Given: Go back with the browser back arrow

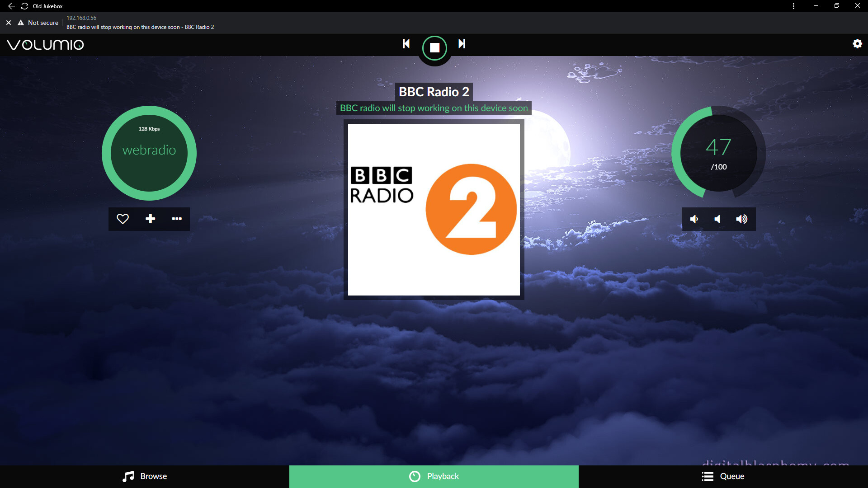Looking at the screenshot, I should pyautogui.click(x=11, y=6).
